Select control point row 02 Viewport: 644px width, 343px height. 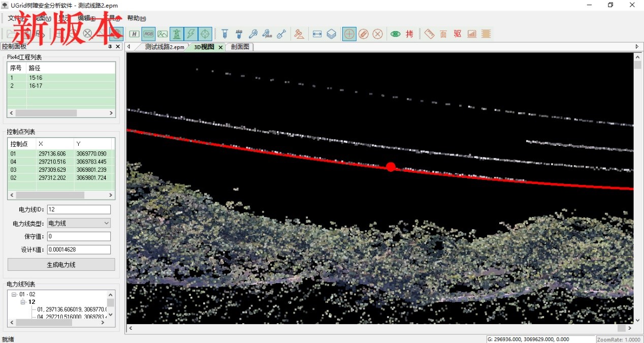click(x=61, y=178)
